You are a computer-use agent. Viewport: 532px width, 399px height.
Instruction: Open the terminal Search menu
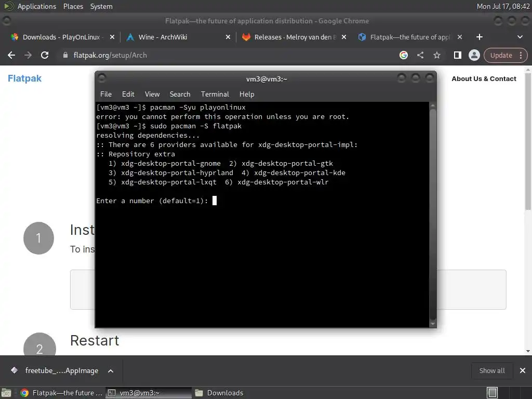coord(180,94)
